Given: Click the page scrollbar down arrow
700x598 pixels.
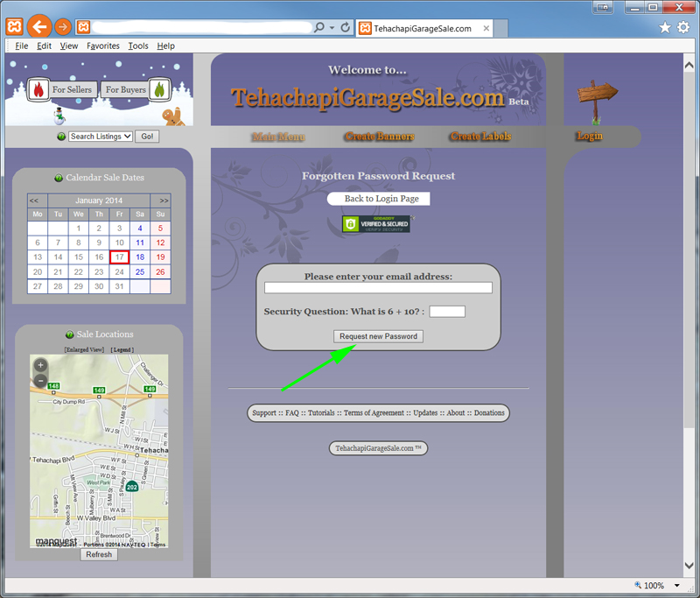Looking at the screenshot, I should point(689,566).
